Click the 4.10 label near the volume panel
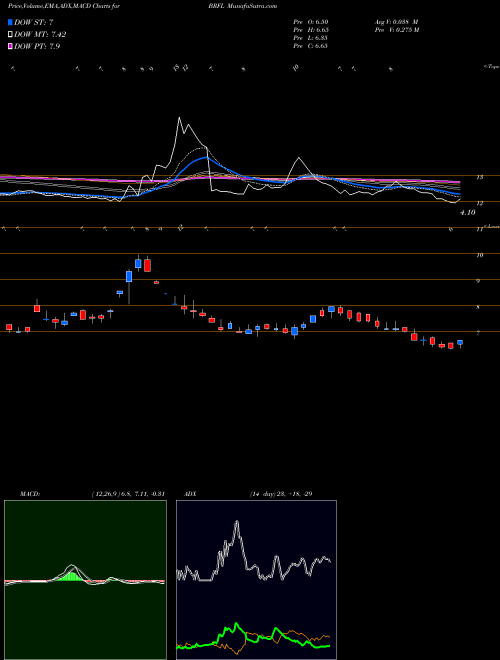Screen dimensions: 500x660 click(468, 213)
